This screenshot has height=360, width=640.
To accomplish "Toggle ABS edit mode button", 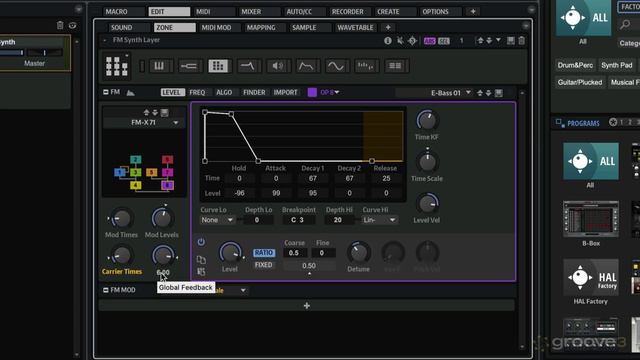I will (429, 41).
